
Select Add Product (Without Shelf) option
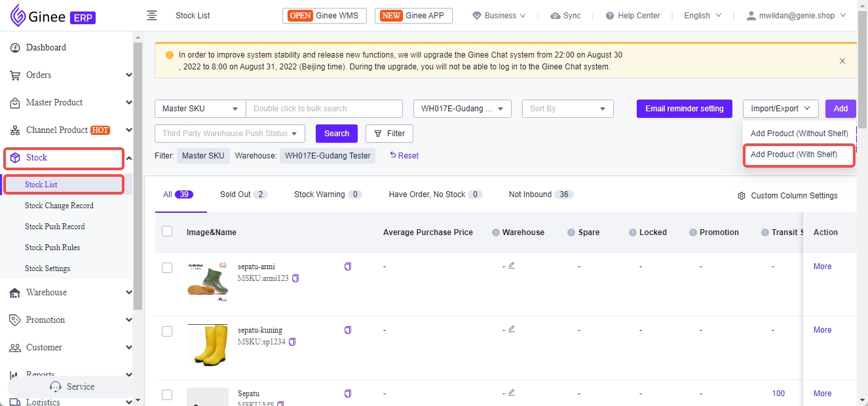tap(799, 133)
